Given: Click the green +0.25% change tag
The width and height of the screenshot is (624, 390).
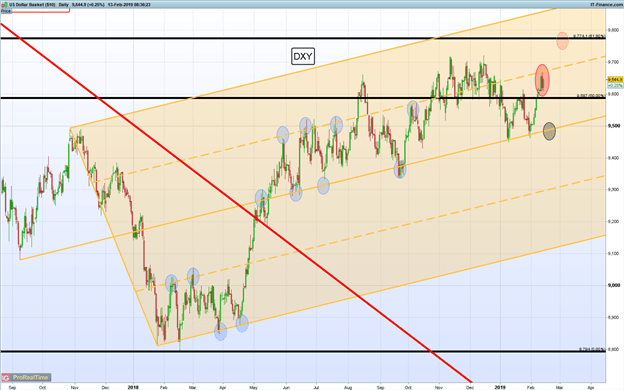Looking at the screenshot, I should [x=615, y=85].
